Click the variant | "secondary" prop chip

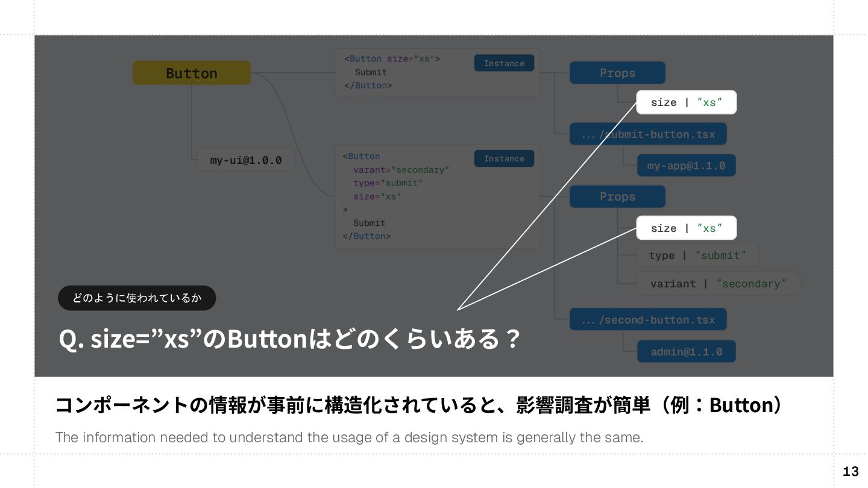(719, 283)
